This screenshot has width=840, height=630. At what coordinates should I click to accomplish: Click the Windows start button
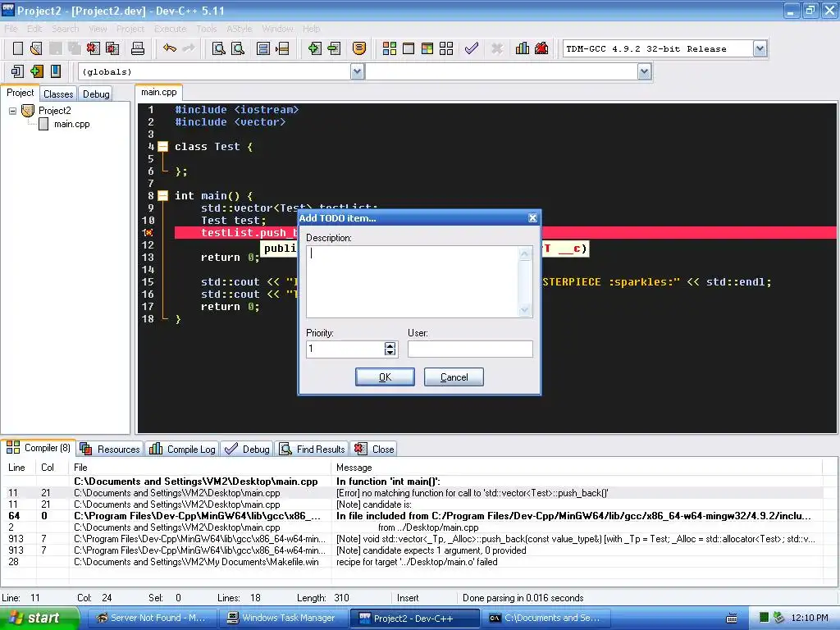point(39,619)
